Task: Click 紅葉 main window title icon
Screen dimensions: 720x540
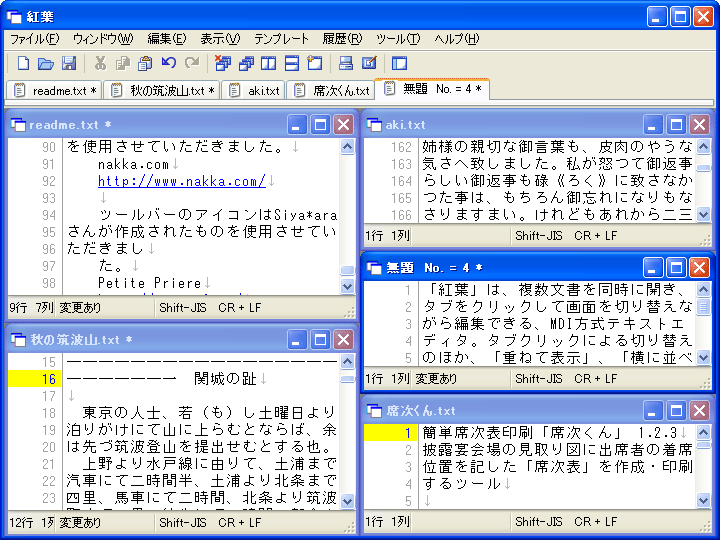Action: point(14,17)
